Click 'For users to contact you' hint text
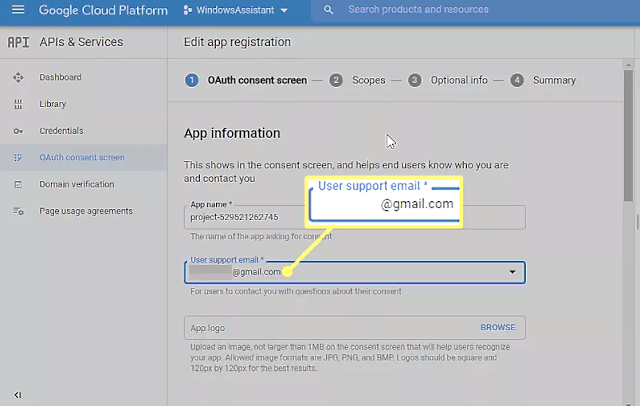 [x=296, y=291]
